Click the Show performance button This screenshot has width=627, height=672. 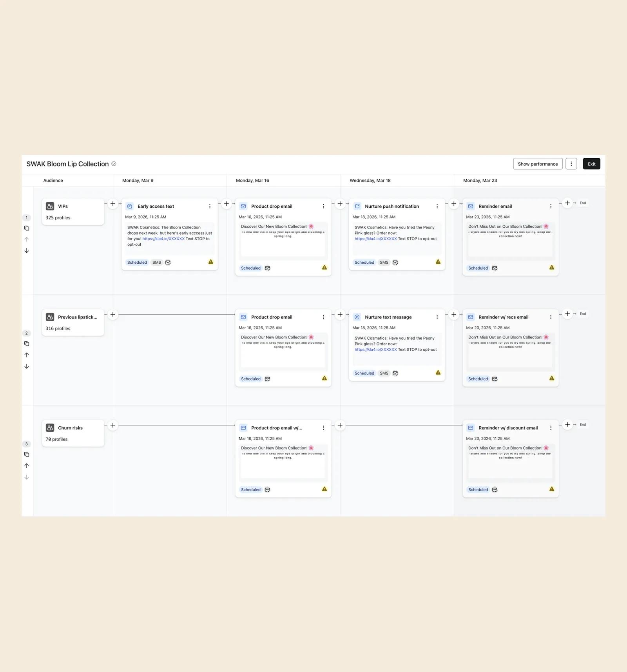538,164
